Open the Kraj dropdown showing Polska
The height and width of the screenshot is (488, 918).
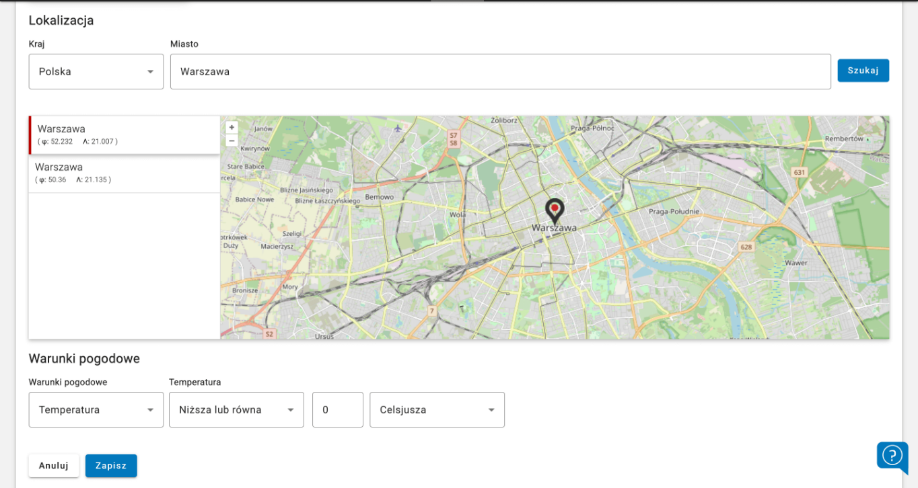pos(96,71)
